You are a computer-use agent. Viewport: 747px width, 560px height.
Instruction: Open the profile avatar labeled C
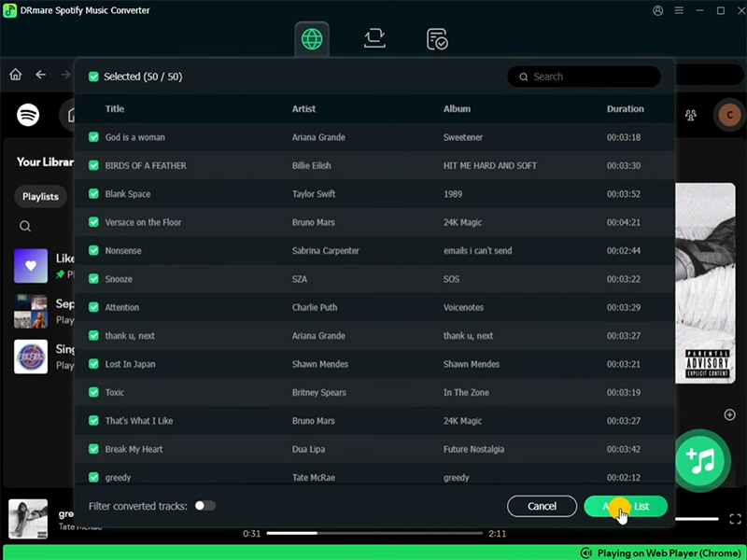click(x=729, y=115)
